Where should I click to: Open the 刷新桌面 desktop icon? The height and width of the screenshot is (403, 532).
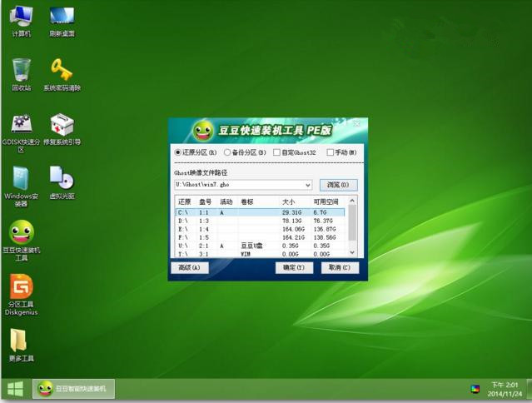[62, 21]
